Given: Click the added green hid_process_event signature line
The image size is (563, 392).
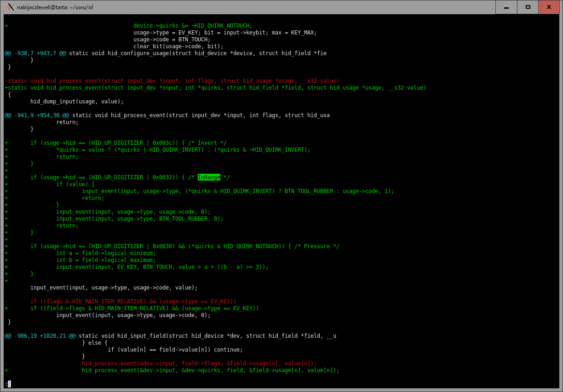Looking at the screenshot, I should pos(215,88).
